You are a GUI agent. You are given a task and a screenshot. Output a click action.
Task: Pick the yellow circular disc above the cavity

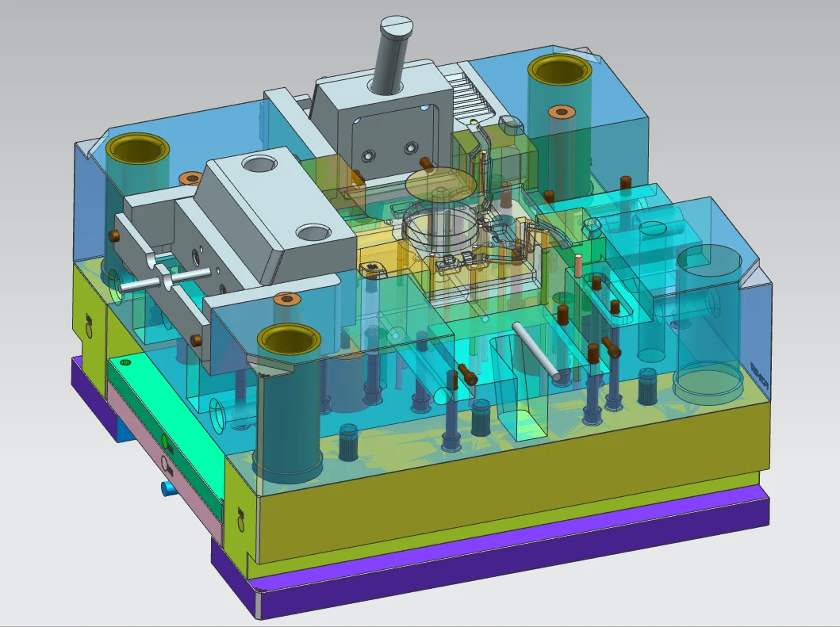point(441,185)
